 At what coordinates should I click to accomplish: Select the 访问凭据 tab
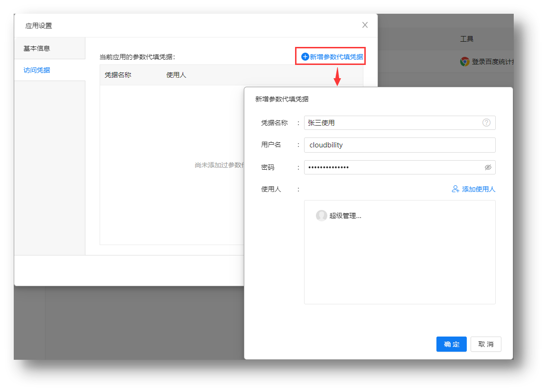click(x=37, y=70)
